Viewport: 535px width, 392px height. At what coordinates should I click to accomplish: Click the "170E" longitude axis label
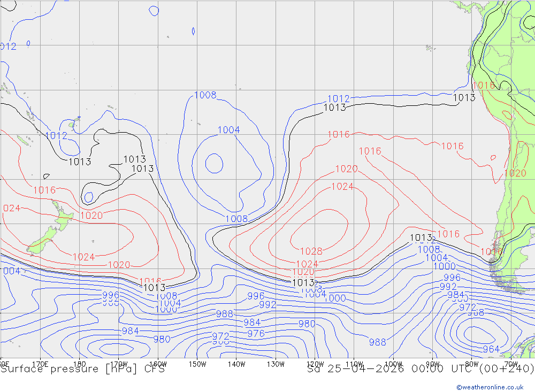[40, 364]
